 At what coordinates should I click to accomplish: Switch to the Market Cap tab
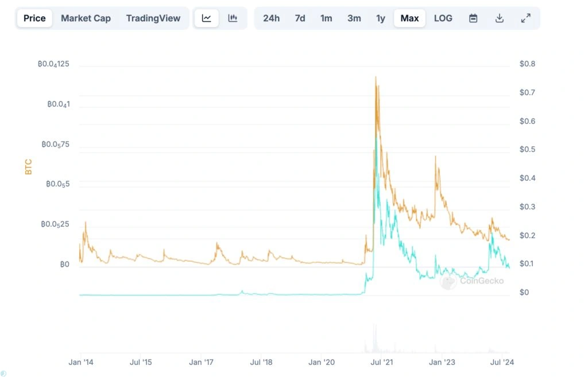pyautogui.click(x=86, y=18)
